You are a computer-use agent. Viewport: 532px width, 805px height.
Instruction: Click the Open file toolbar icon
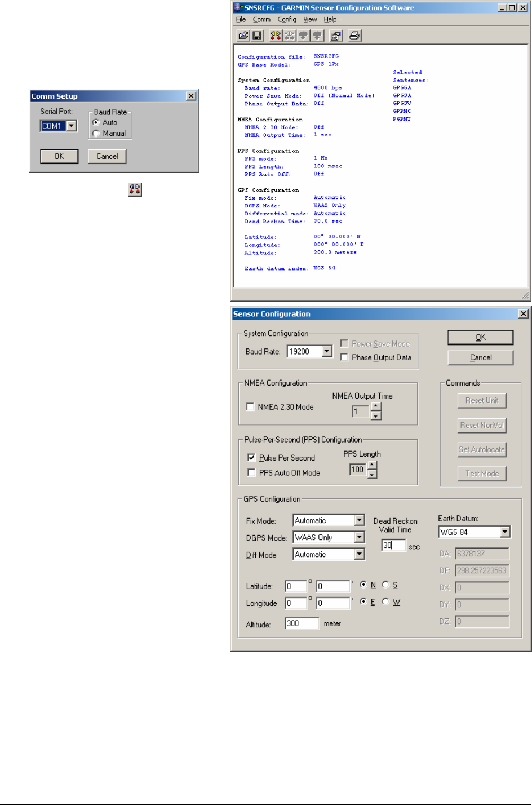[243, 36]
